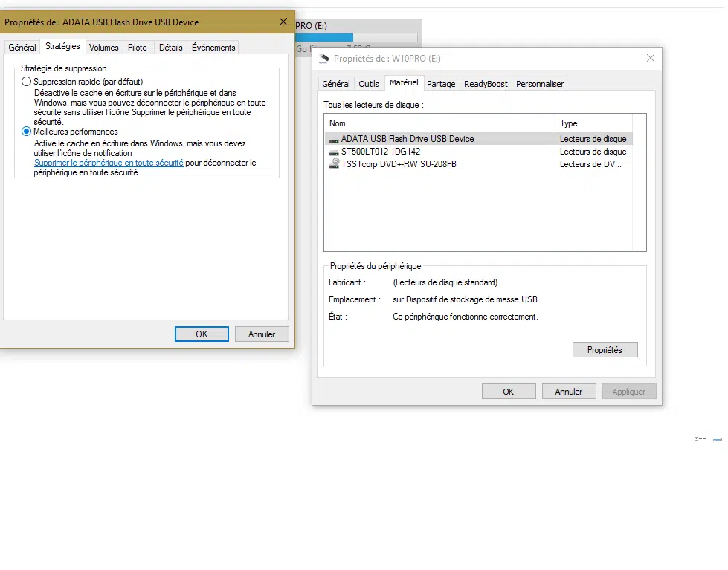The image size is (728, 570).
Task: Sort list by Type column header
Action: pos(594,123)
